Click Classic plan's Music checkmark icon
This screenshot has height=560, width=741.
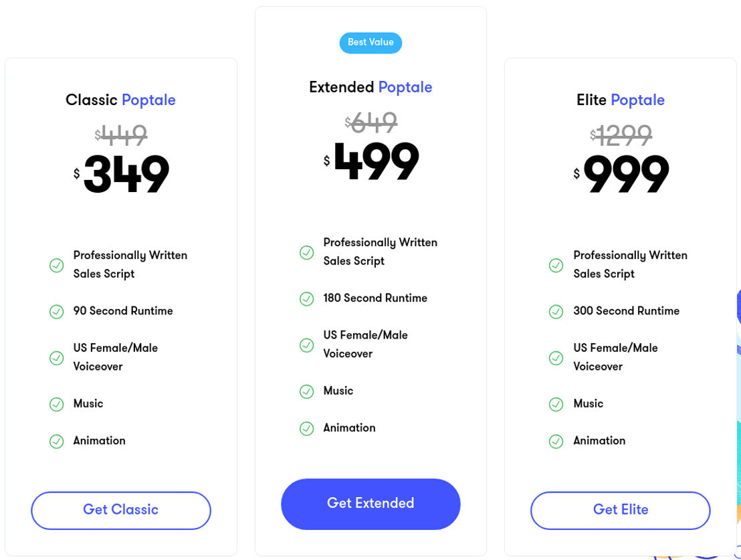[57, 404]
